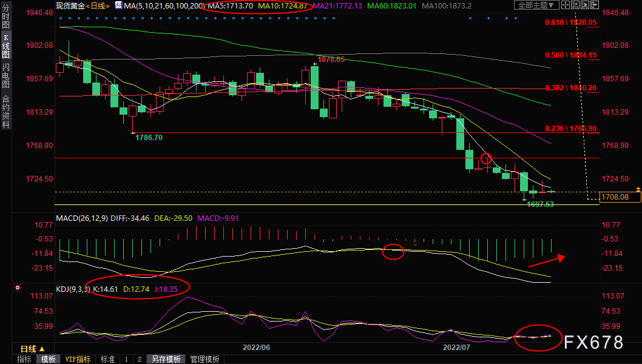Open the 日线 period label next to 现货黄金
This screenshot has height=364, width=642.
tap(98, 5)
